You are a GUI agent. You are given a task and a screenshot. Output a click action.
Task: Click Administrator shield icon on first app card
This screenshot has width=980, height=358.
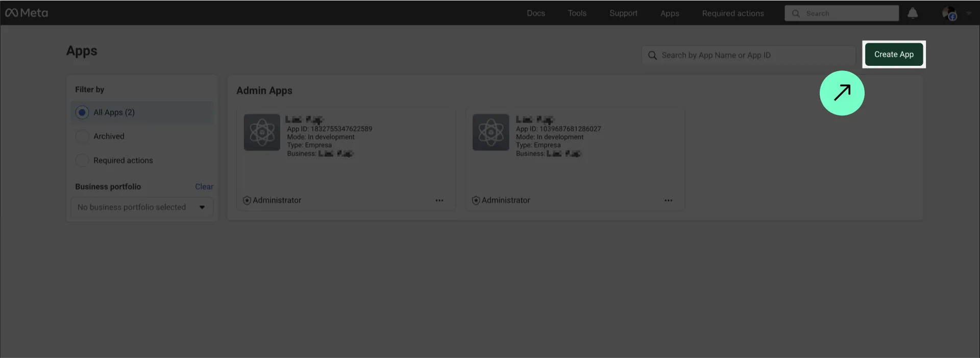point(247,200)
